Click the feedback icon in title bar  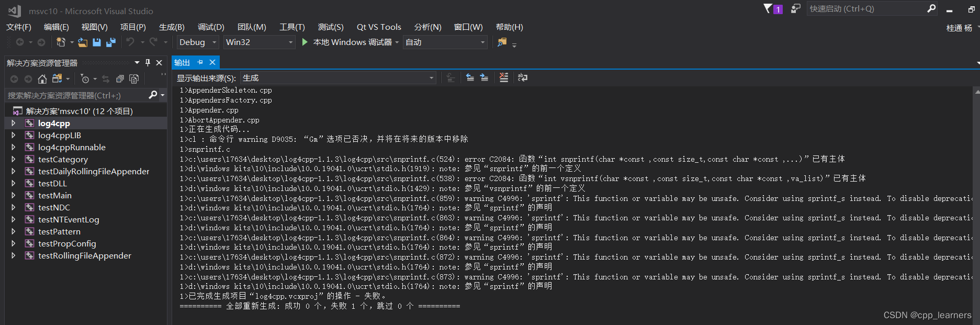[795, 9]
